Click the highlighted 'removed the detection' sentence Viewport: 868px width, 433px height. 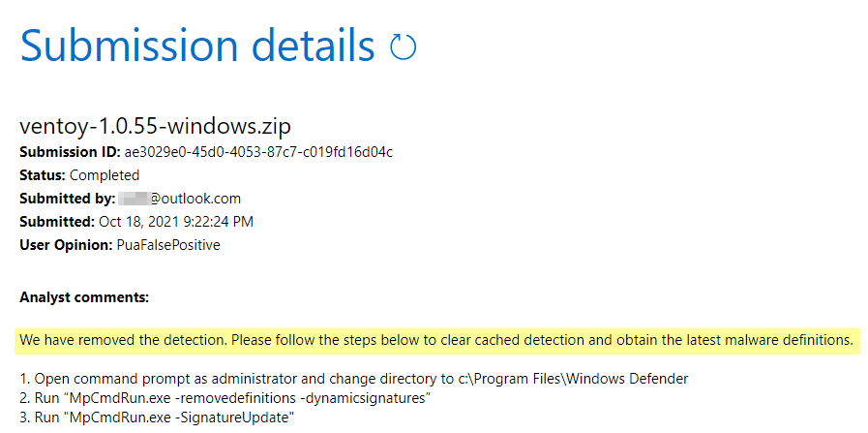435,340
